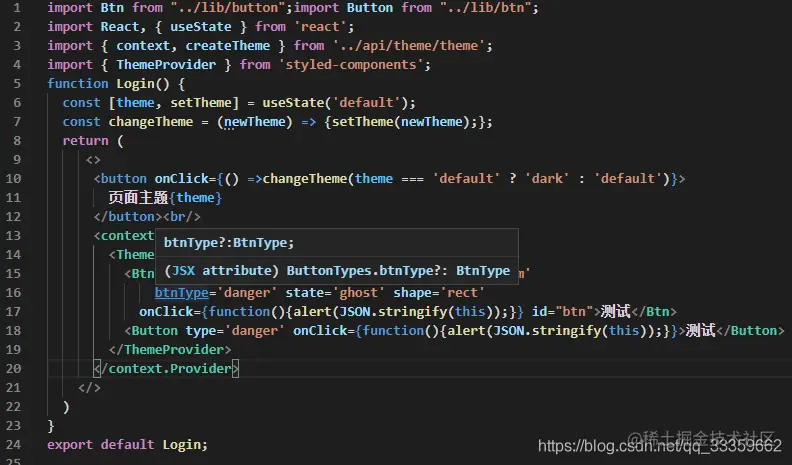Click the '../lib/button' import path string
792x465 pixels.
click(x=228, y=8)
